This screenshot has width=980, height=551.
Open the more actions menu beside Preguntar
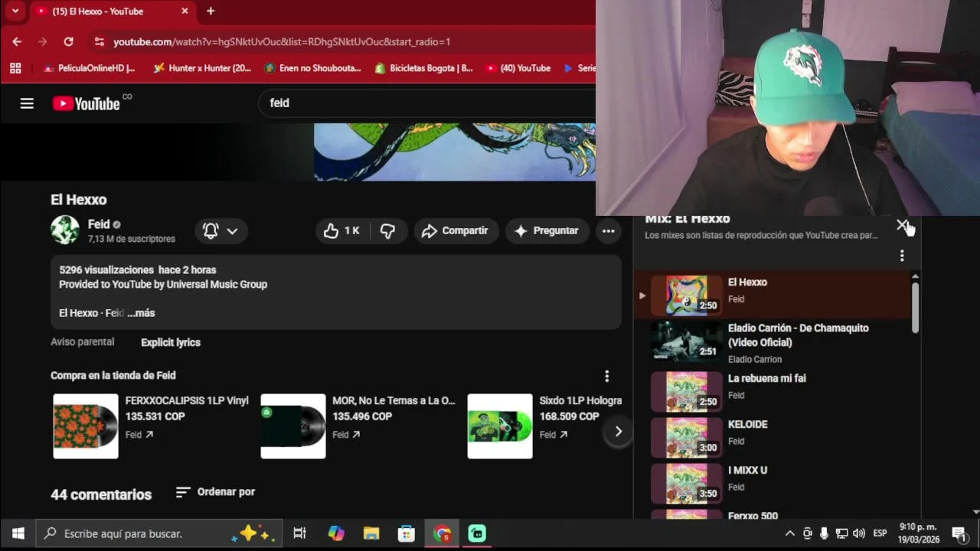tap(608, 230)
